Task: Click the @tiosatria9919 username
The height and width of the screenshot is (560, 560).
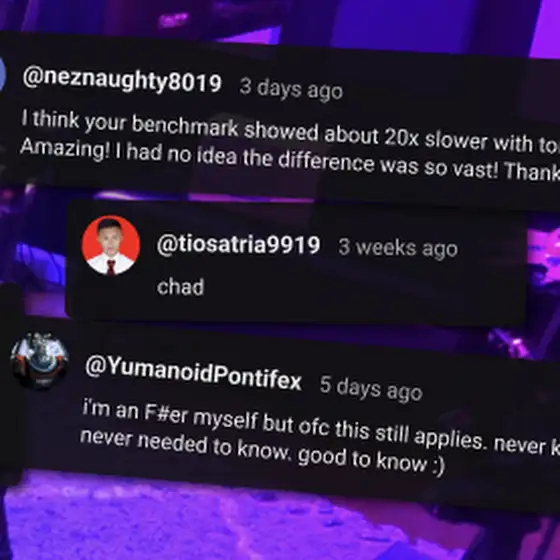Action: pyautogui.click(x=238, y=245)
